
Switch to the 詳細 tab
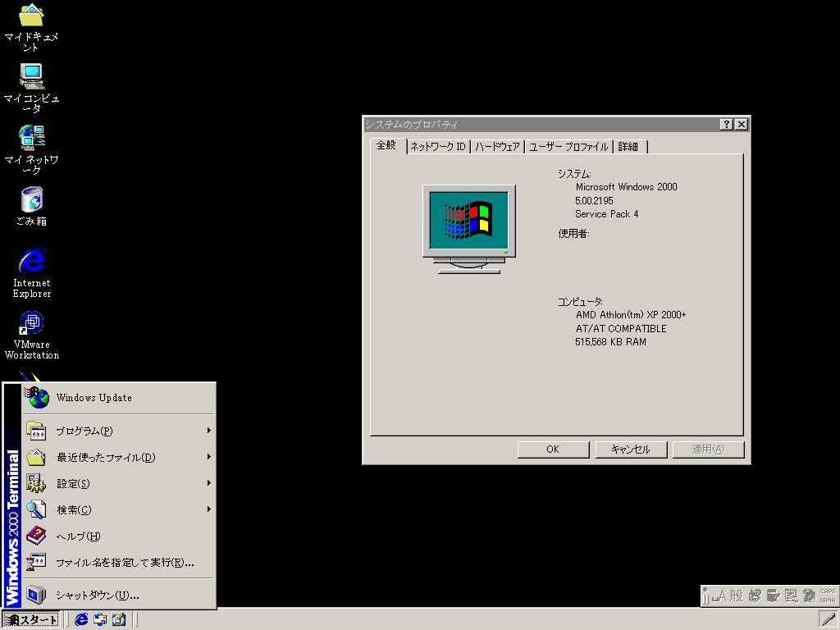point(629,146)
